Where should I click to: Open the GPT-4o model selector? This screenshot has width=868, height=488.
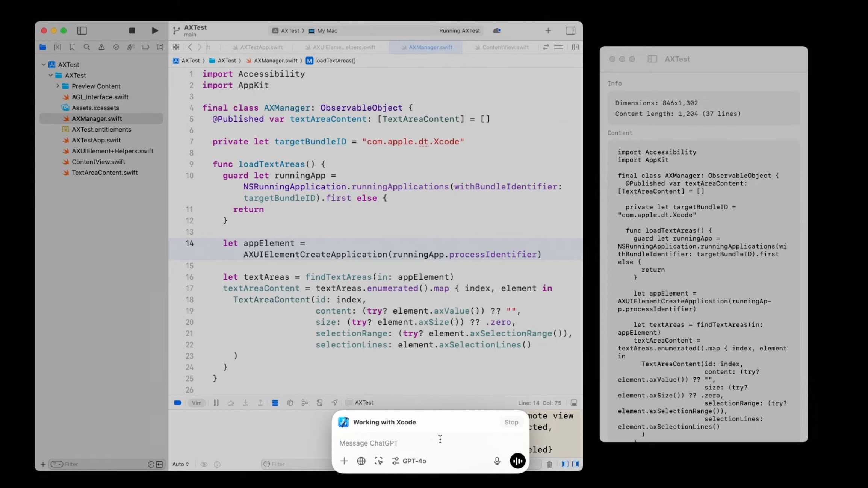click(x=409, y=461)
